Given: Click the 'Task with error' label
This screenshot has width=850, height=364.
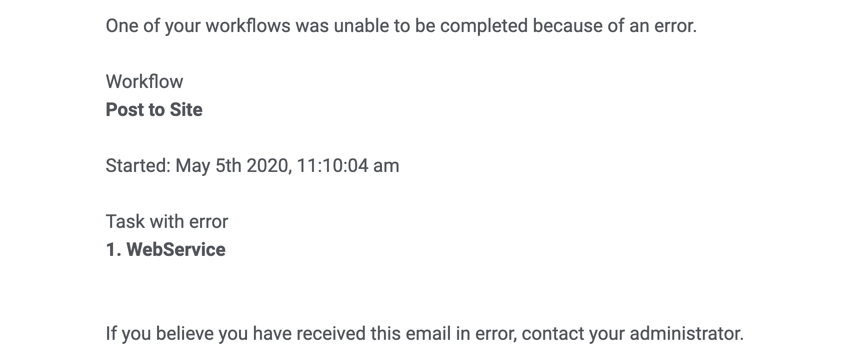Looking at the screenshot, I should [x=167, y=221].
